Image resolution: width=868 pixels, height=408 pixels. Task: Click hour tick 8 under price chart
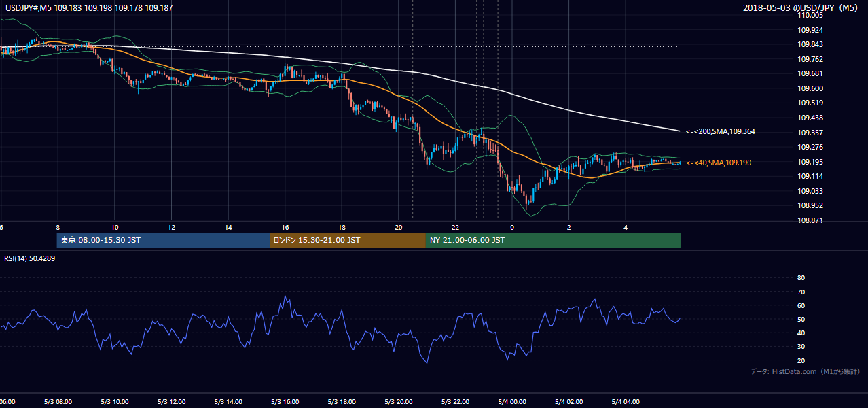[58, 227]
